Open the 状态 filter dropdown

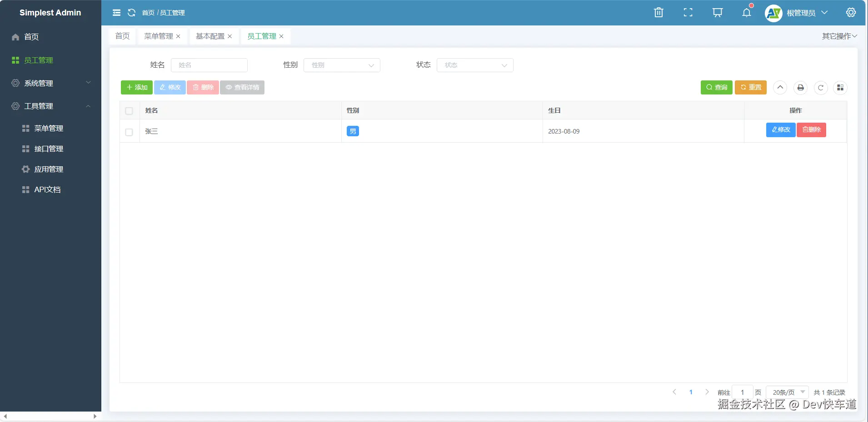tap(475, 65)
